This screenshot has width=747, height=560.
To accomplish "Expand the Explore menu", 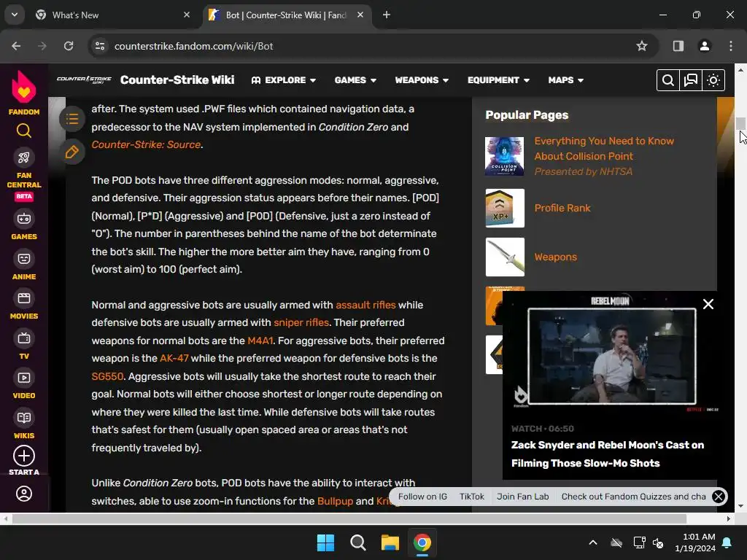I will coord(284,80).
